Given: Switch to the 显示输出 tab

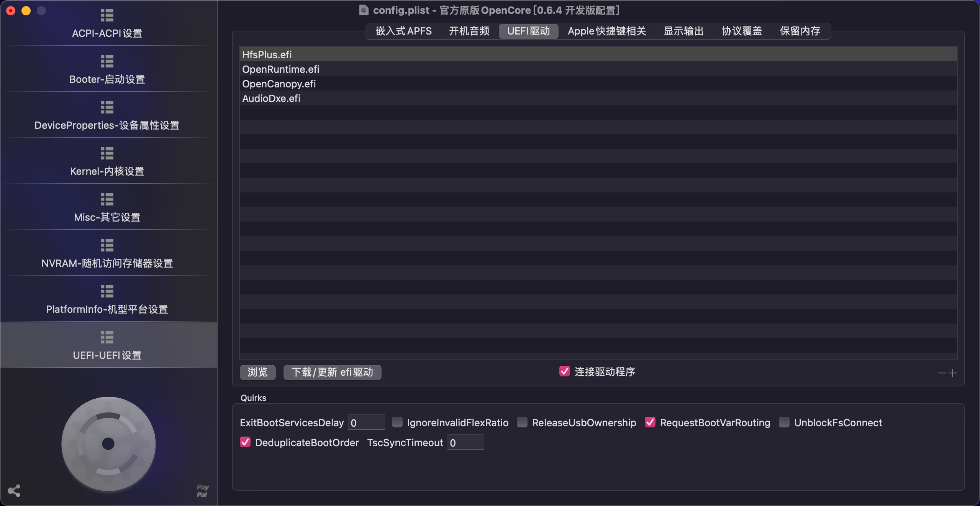Looking at the screenshot, I should (684, 31).
